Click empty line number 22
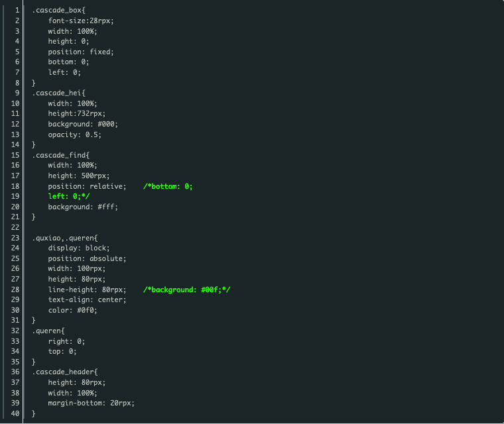Screen dimensions: 504x424 coord(15,227)
